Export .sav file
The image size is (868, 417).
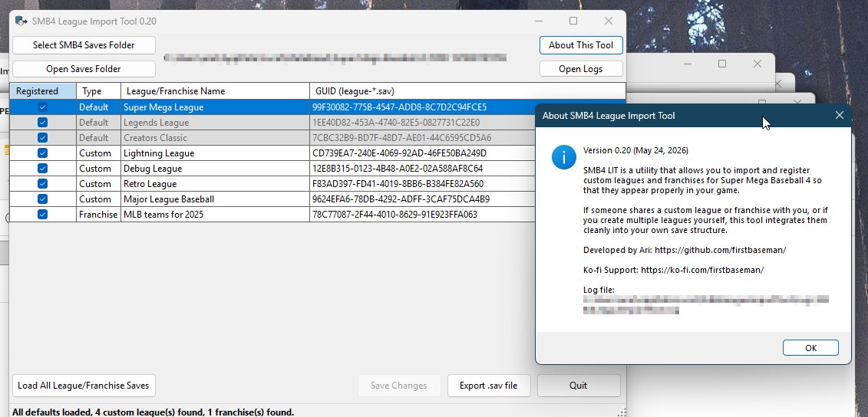489,386
